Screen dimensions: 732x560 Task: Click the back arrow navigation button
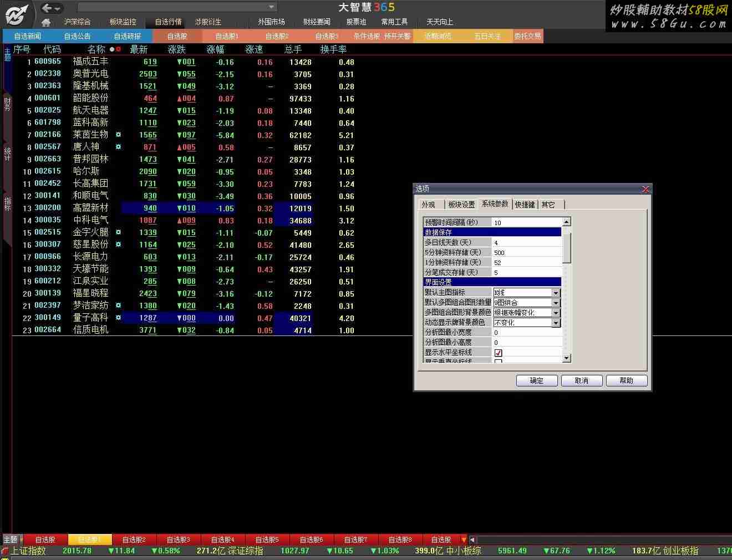pos(47,8)
